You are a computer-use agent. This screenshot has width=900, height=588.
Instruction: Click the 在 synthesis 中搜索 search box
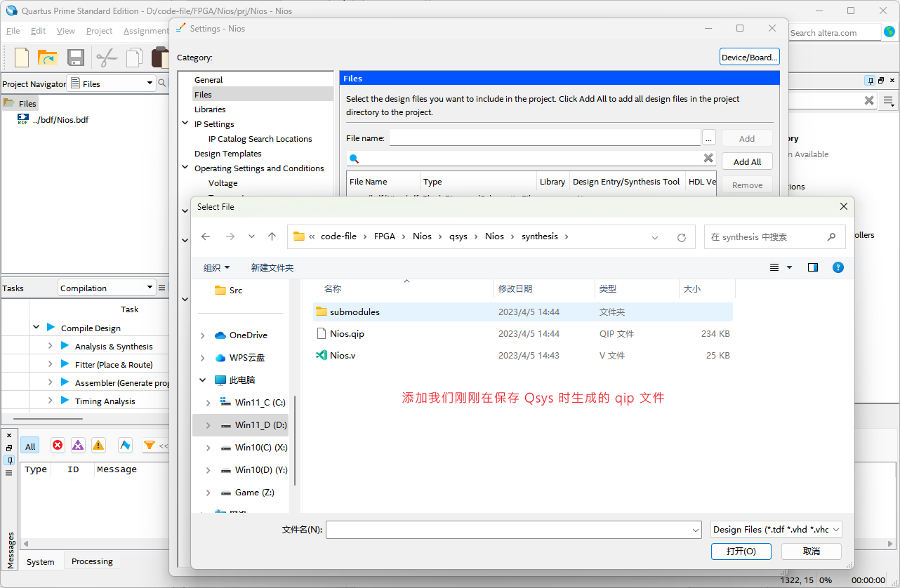(774, 237)
